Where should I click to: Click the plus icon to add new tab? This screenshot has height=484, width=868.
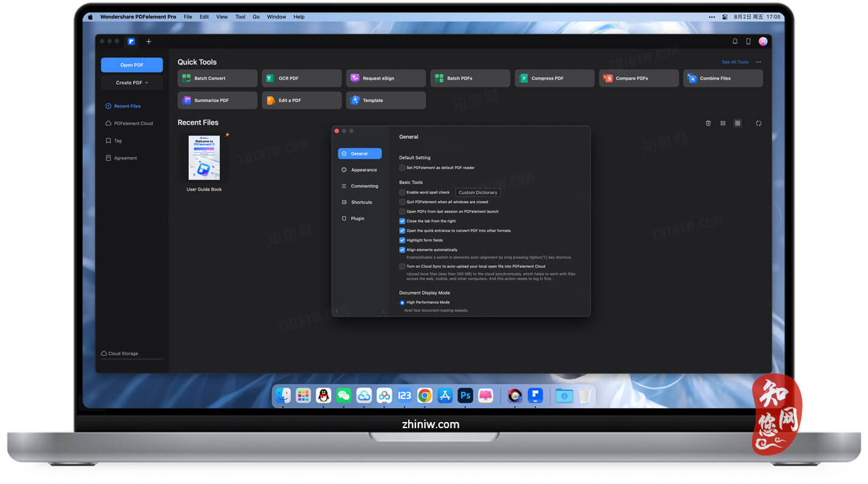pyautogui.click(x=149, y=41)
